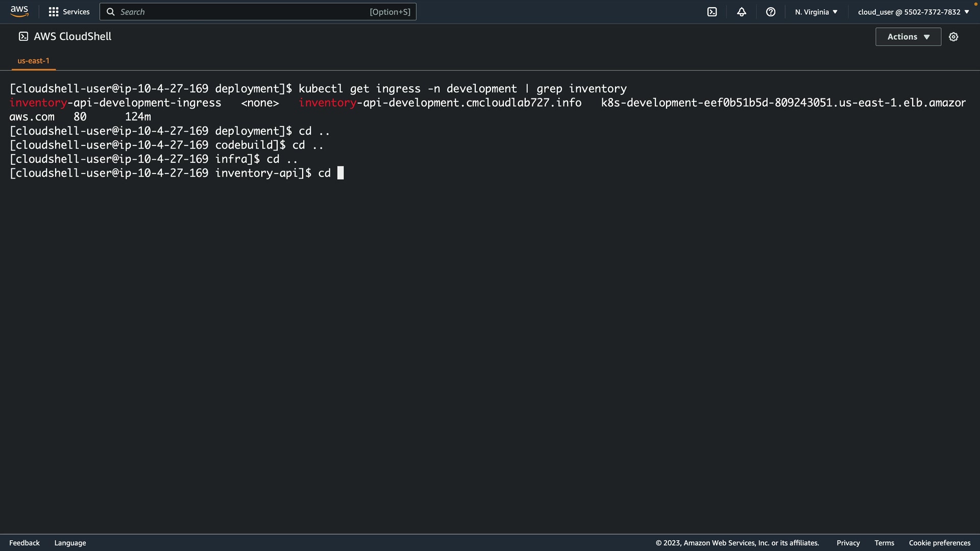
Task: Click the CloudShell terminal icon in top bar
Action: tap(712, 12)
